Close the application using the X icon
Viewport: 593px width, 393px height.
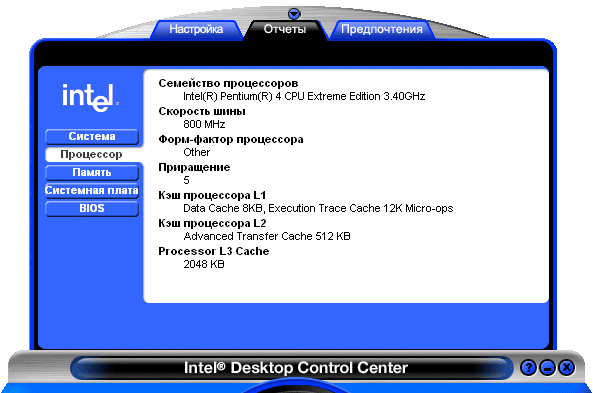tap(567, 367)
